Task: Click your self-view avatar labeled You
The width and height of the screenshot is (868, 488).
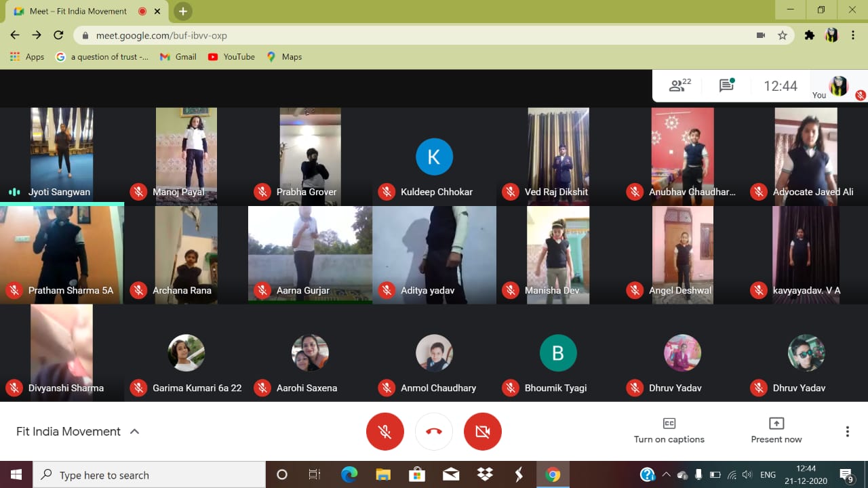Action: (x=839, y=86)
